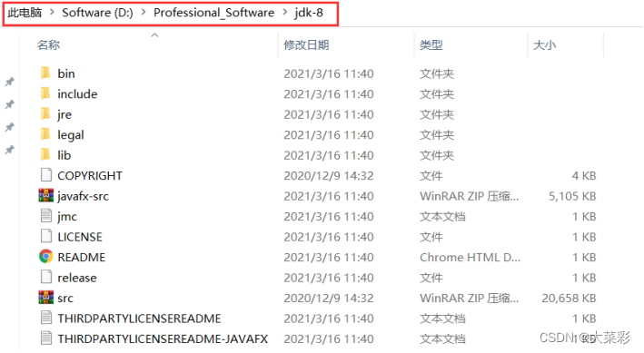Select the file name bin
Screen dimensions: 644x353
click(x=66, y=74)
